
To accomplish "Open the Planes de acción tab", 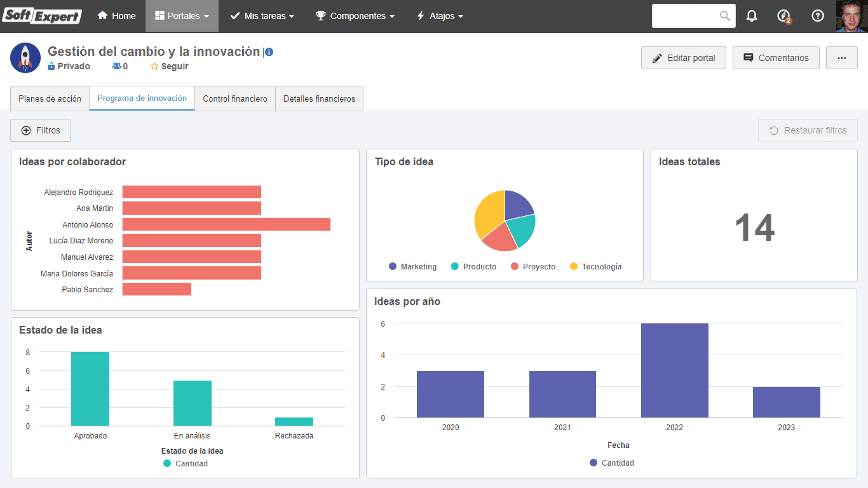I will (x=50, y=98).
